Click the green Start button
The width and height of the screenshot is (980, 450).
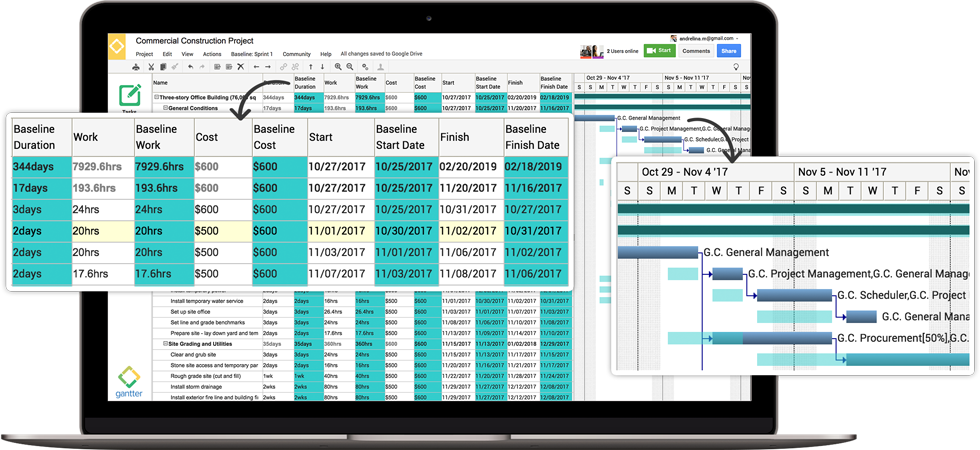(x=658, y=50)
